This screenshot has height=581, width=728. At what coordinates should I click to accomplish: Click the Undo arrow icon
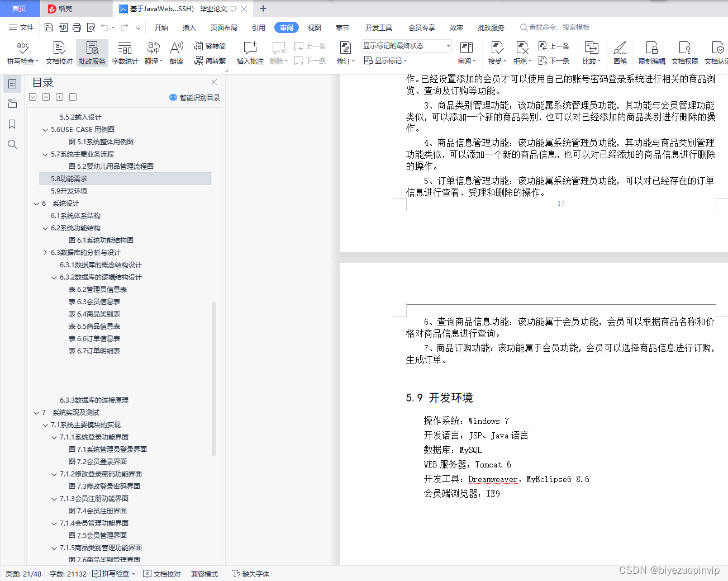(x=105, y=27)
